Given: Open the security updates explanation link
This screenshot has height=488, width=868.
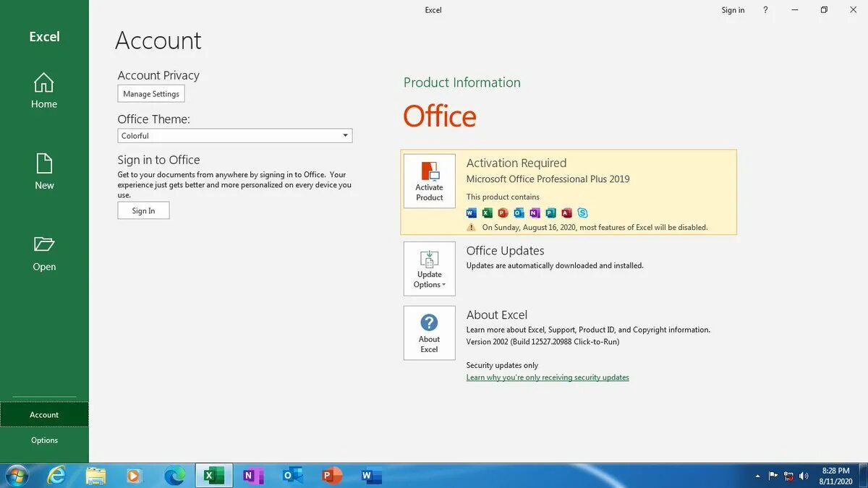Looking at the screenshot, I should click(548, 377).
